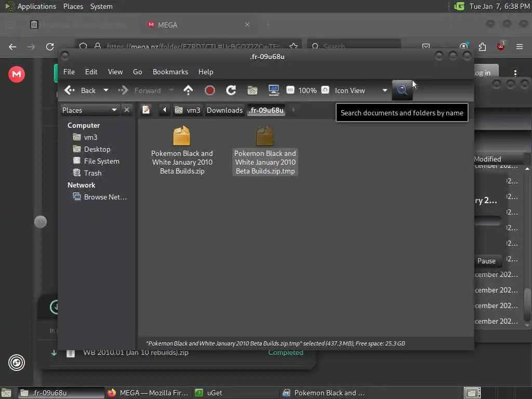
Task: Reload the current folder
Action: point(231,90)
